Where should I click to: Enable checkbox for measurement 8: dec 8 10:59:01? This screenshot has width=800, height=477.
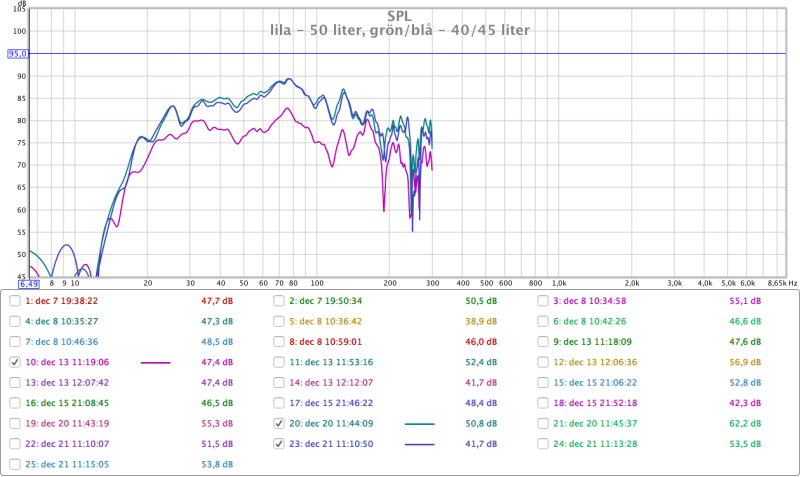click(x=279, y=342)
